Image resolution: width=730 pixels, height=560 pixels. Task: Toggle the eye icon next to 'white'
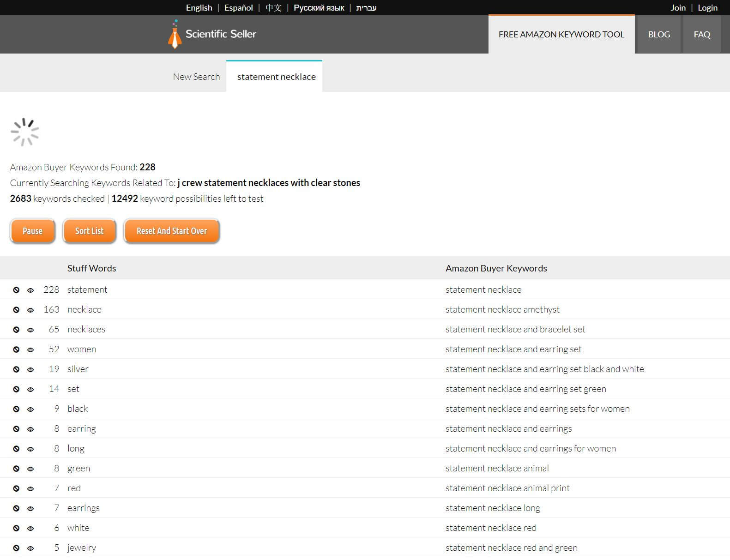tap(30, 528)
